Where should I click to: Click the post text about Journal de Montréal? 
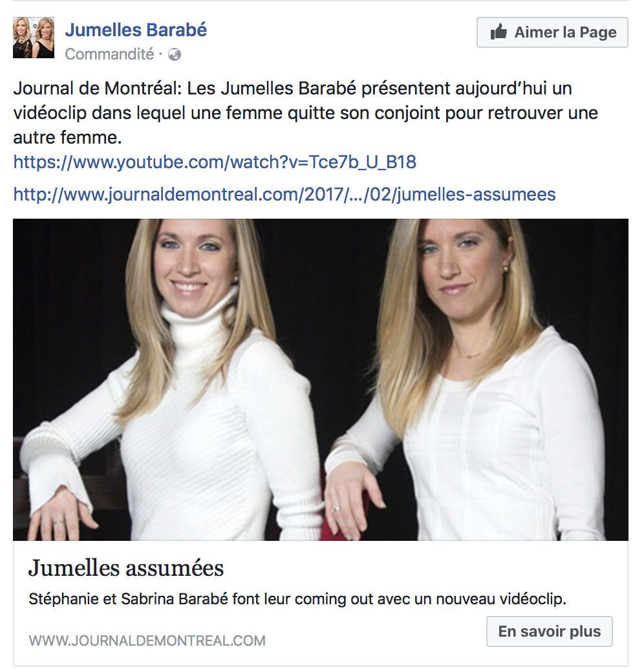point(305,113)
